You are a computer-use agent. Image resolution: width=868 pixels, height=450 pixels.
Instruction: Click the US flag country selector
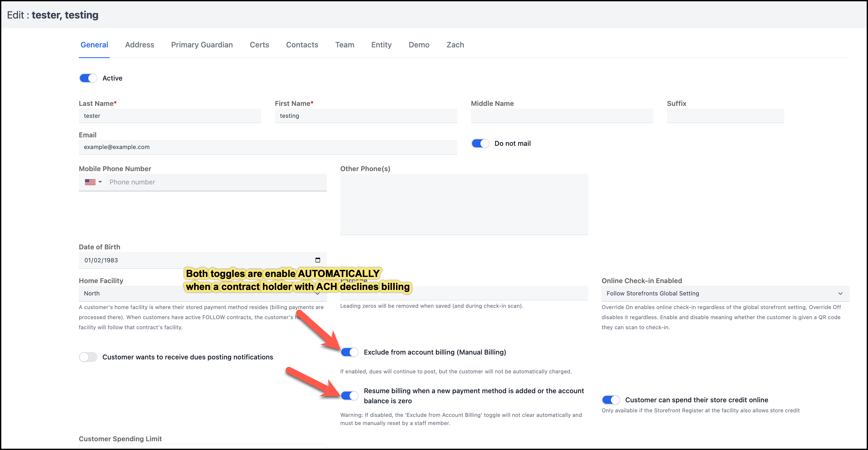pyautogui.click(x=90, y=182)
